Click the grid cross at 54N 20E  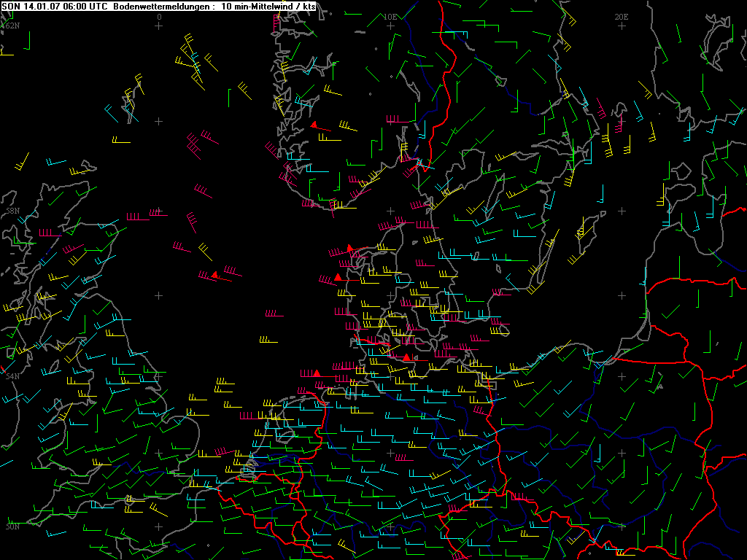point(622,376)
